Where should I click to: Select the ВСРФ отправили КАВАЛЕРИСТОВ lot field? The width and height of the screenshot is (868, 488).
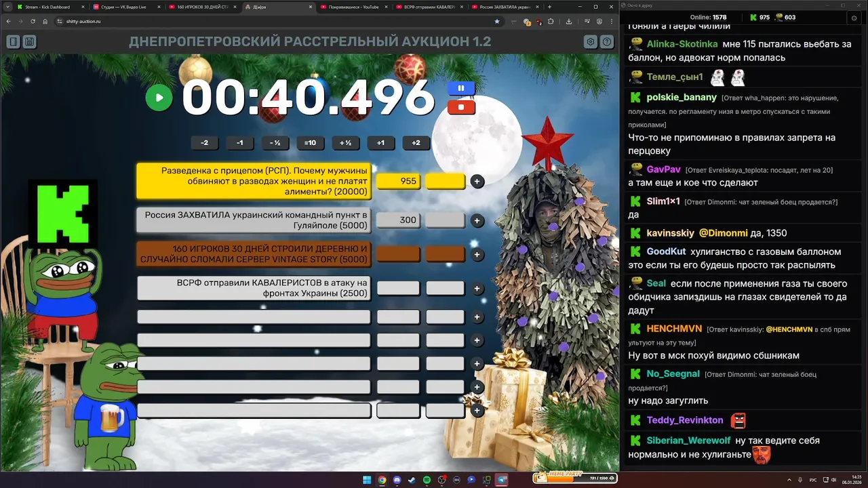pyautogui.click(x=254, y=288)
